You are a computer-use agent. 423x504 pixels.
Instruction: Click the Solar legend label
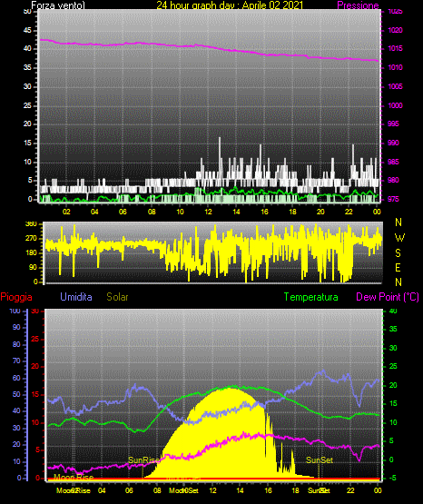pyautogui.click(x=117, y=297)
